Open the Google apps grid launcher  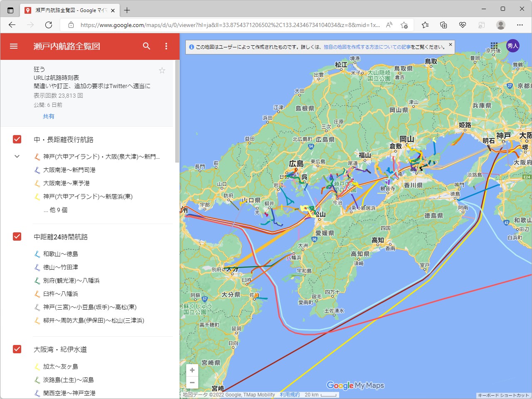494,44
